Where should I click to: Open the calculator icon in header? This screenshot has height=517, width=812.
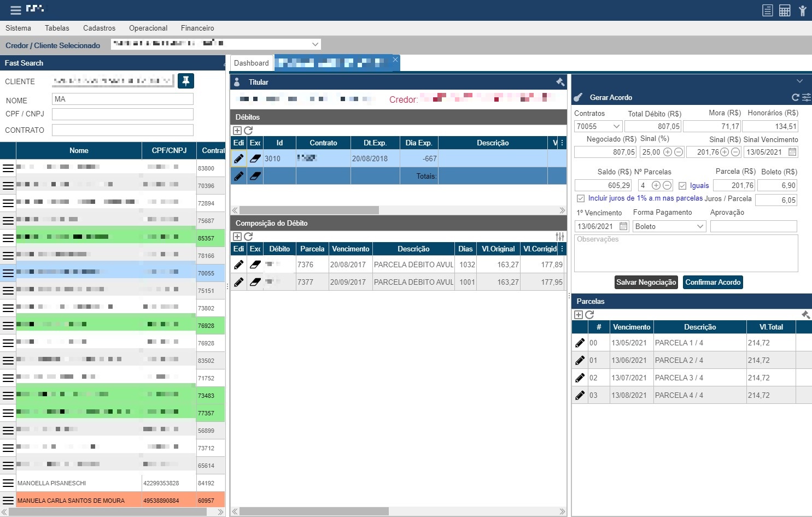click(785, 10)
